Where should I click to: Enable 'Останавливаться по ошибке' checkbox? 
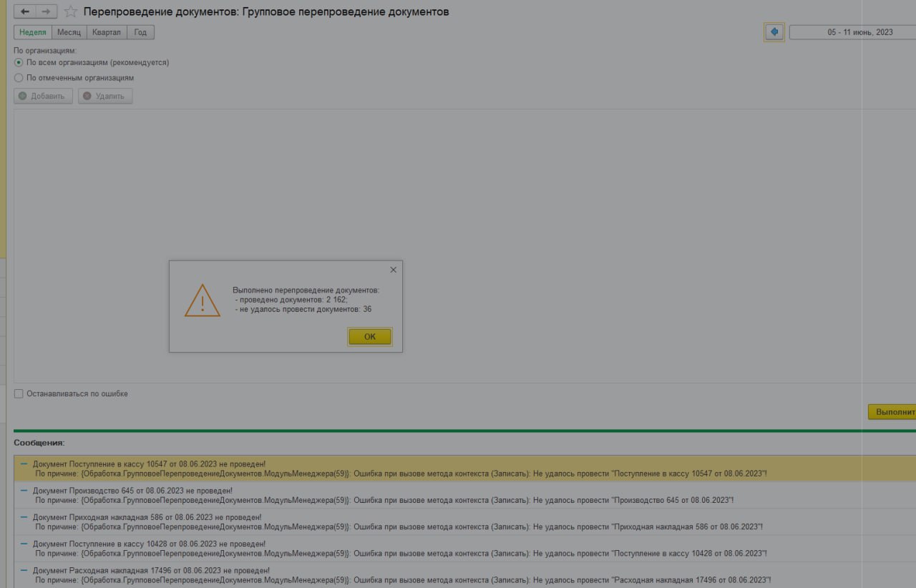tap(19, 393)
